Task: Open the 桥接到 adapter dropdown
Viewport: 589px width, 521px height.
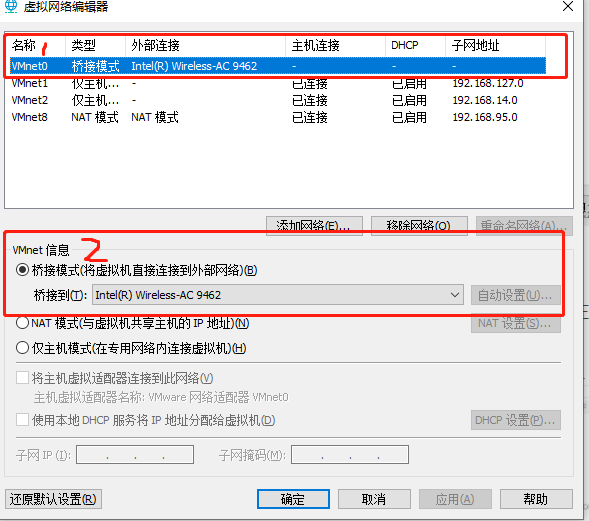Action: (x=278, y=295)
